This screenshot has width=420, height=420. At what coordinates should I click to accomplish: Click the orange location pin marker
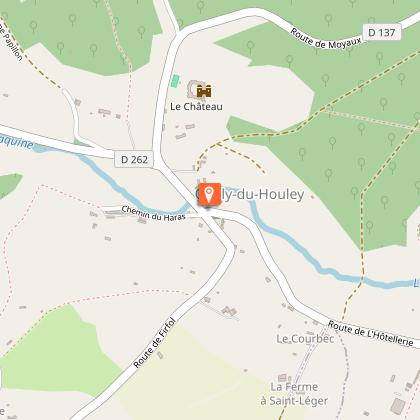coord(209,194)
